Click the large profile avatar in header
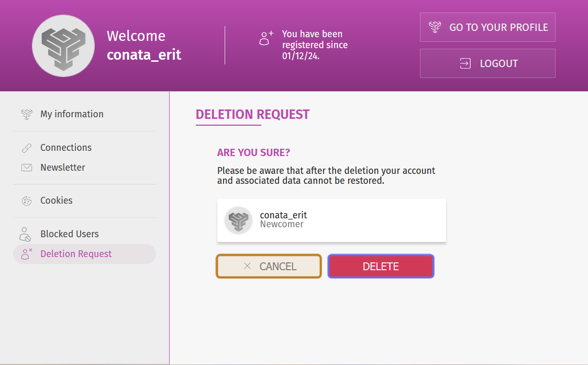The height and width of the screenshot is (365, 588). point(63,46)
